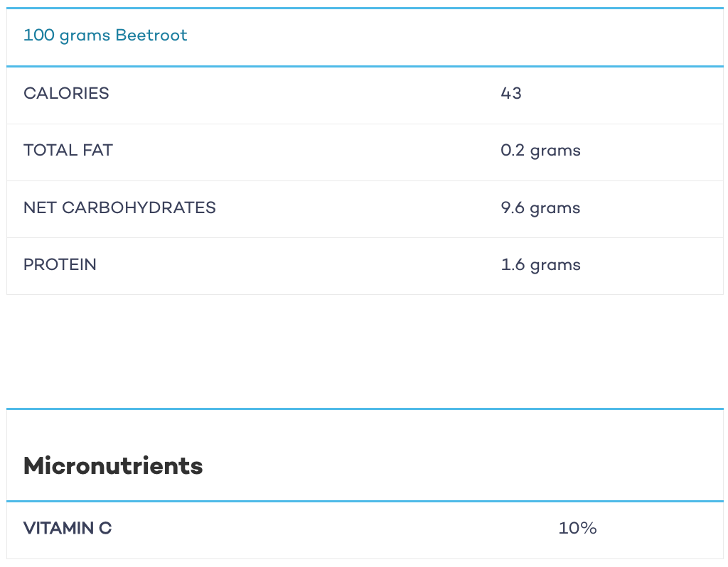Click the '100' number in header

point(39,36)
